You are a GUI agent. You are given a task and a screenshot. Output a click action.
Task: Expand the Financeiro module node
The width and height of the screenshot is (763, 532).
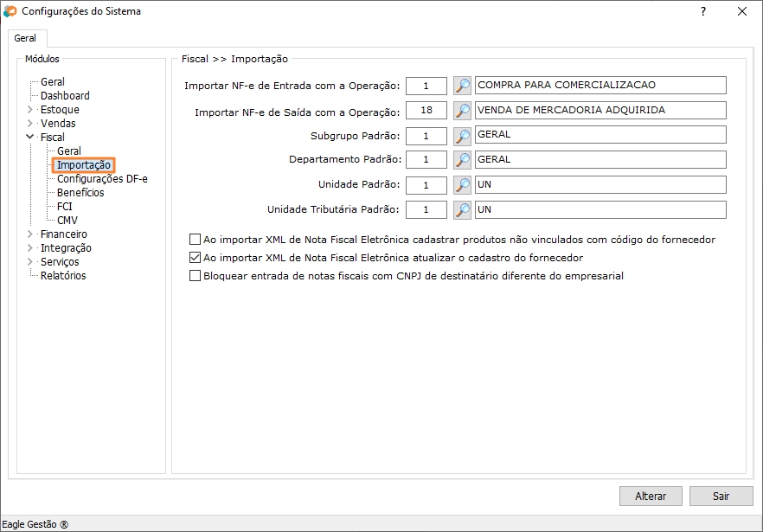[x=30, y=234]
